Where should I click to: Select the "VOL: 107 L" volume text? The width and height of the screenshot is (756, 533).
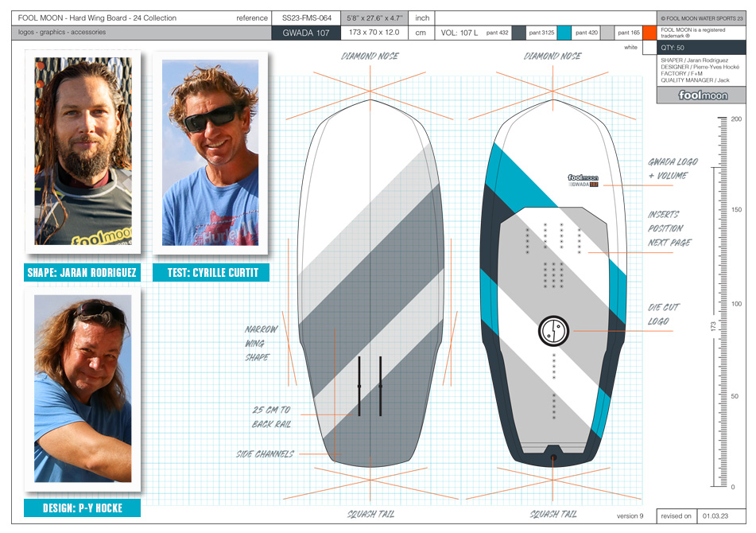pyautogui.click(x=459, y=33)
